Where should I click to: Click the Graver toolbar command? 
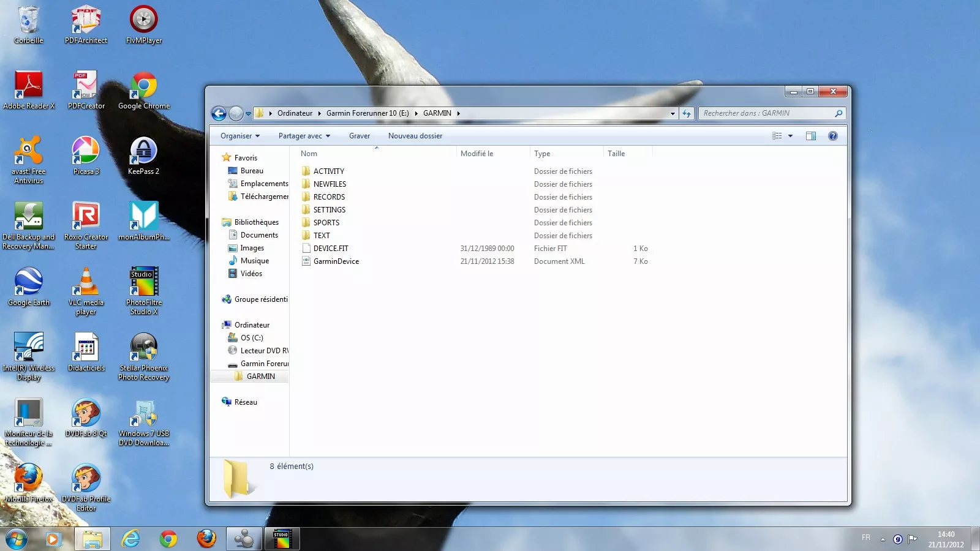360,136
